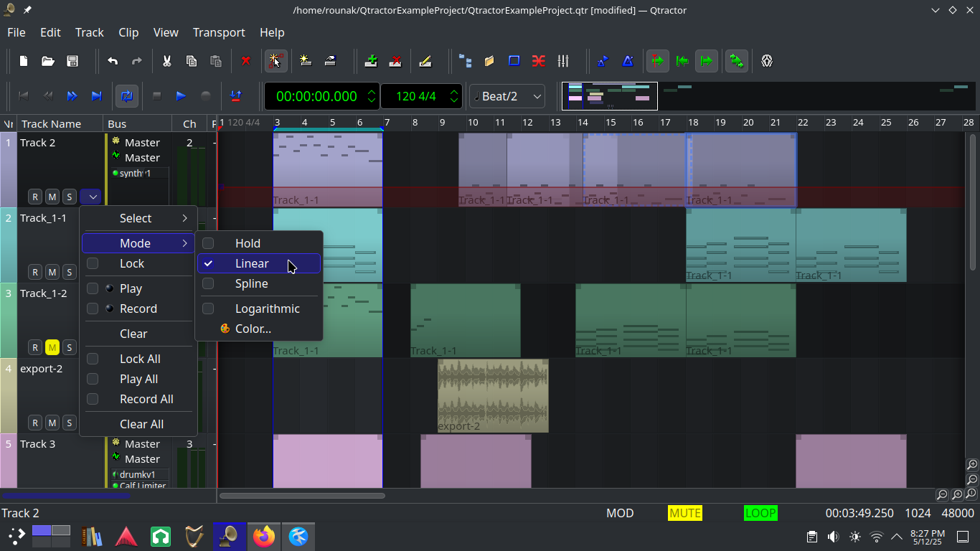980x551 pixels.
Task: Pick the Color... option in submenu
Action: [253, 329]
